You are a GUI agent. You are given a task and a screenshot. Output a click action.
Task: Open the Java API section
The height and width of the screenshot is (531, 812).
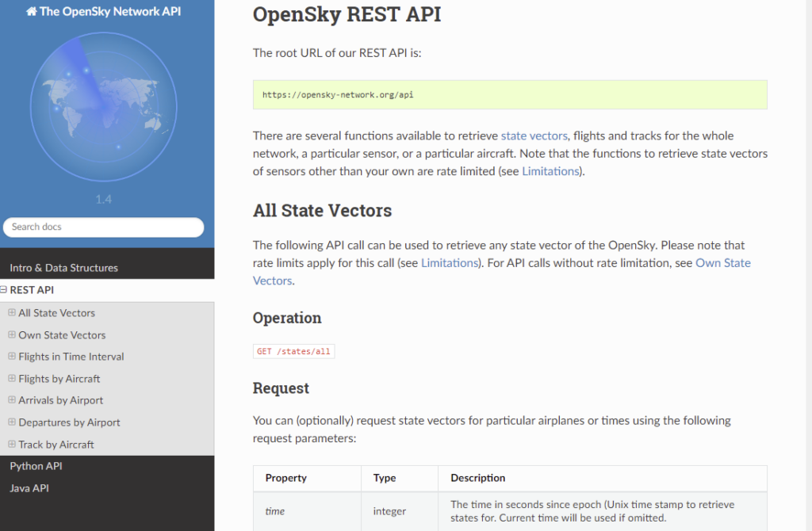[x=29, y=487]
